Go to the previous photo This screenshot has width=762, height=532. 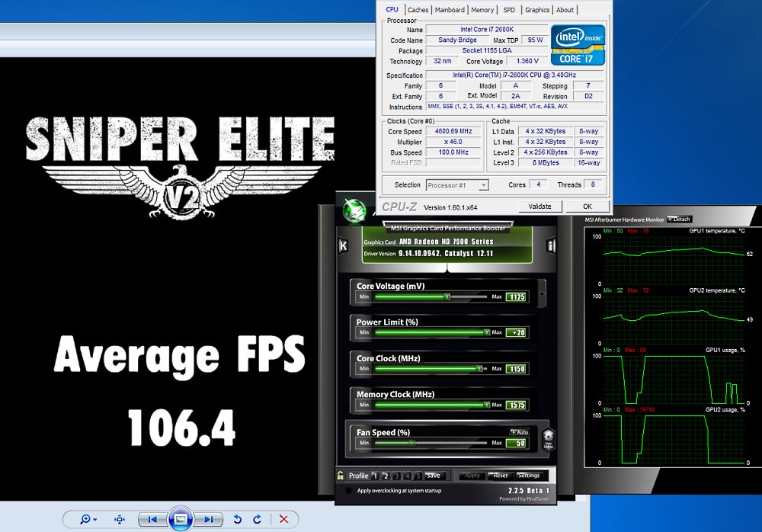tap(152, 519)
